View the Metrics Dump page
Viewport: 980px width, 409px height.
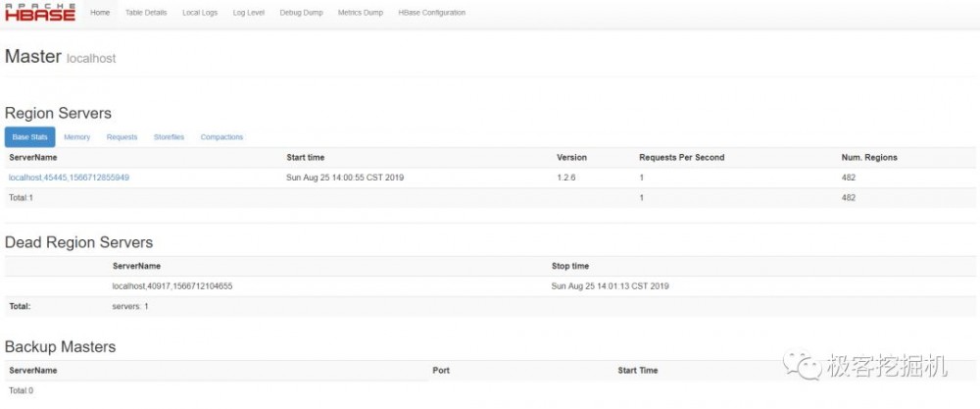tap(362, 13)
